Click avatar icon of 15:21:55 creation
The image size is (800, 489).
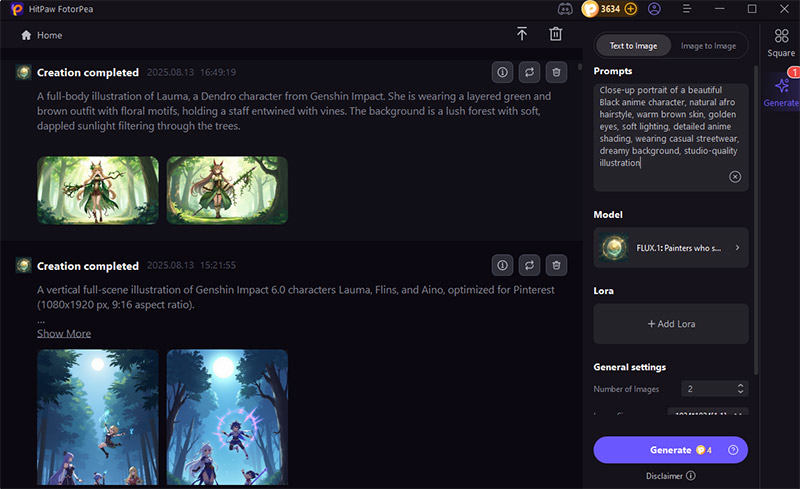tap(23, 265)
